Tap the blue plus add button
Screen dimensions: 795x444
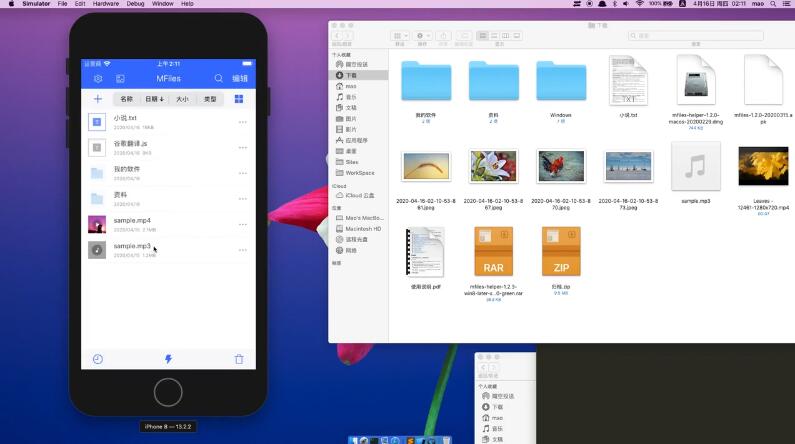(x=98, y=99)
